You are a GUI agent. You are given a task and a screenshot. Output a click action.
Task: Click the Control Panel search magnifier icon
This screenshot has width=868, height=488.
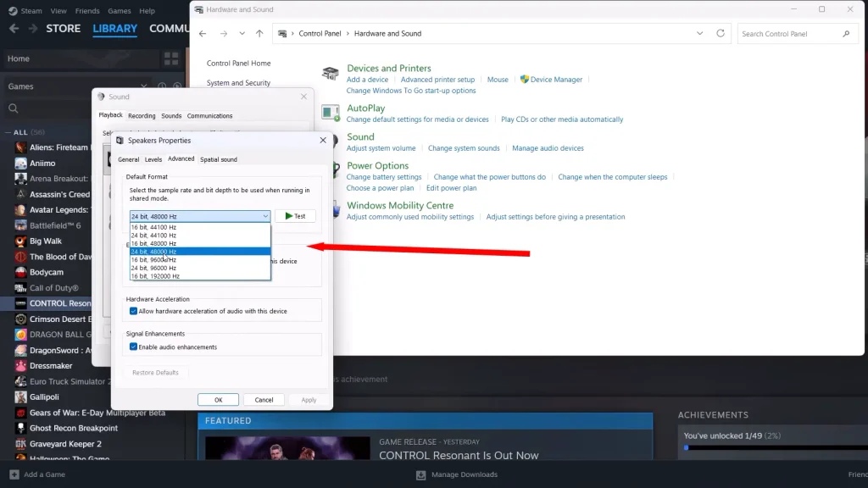pos(846,34)
